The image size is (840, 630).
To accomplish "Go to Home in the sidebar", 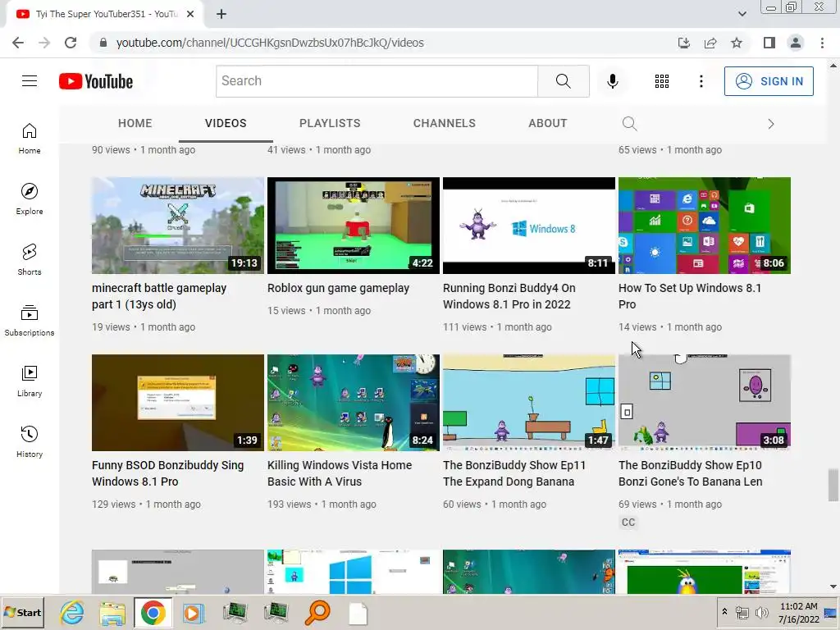I will click(30, 138).
